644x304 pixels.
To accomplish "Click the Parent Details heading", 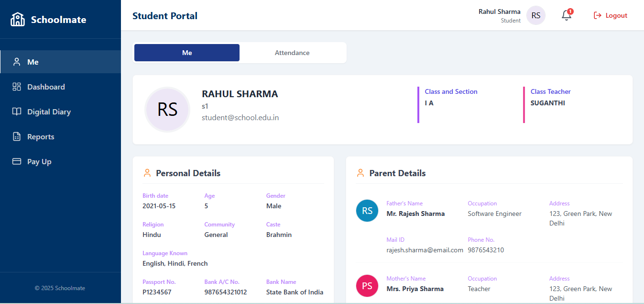I will (x=398, y=173).
